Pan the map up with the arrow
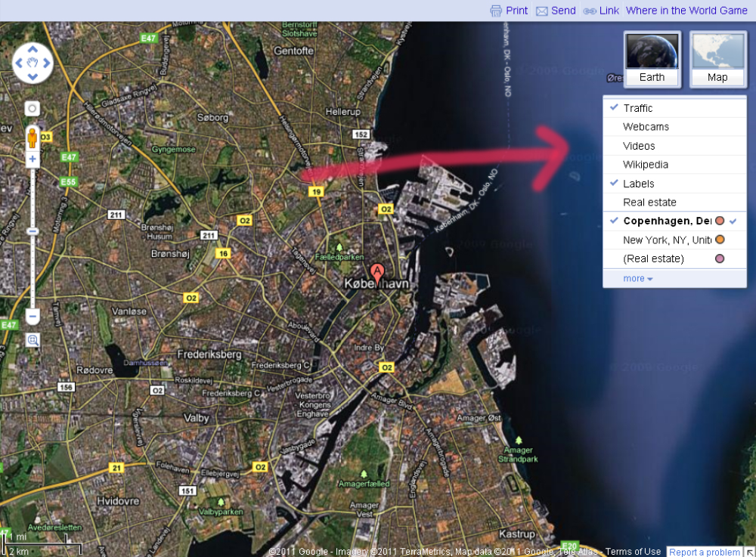 33,49
